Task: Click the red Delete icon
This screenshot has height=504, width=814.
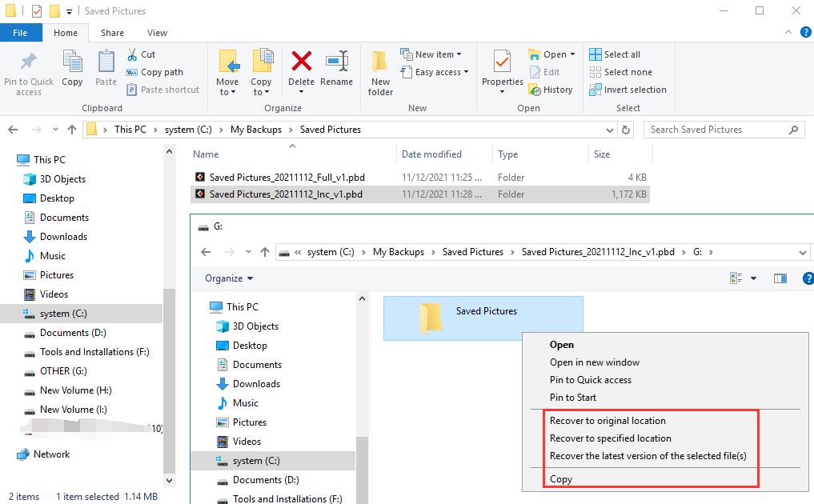Action: 301,62
